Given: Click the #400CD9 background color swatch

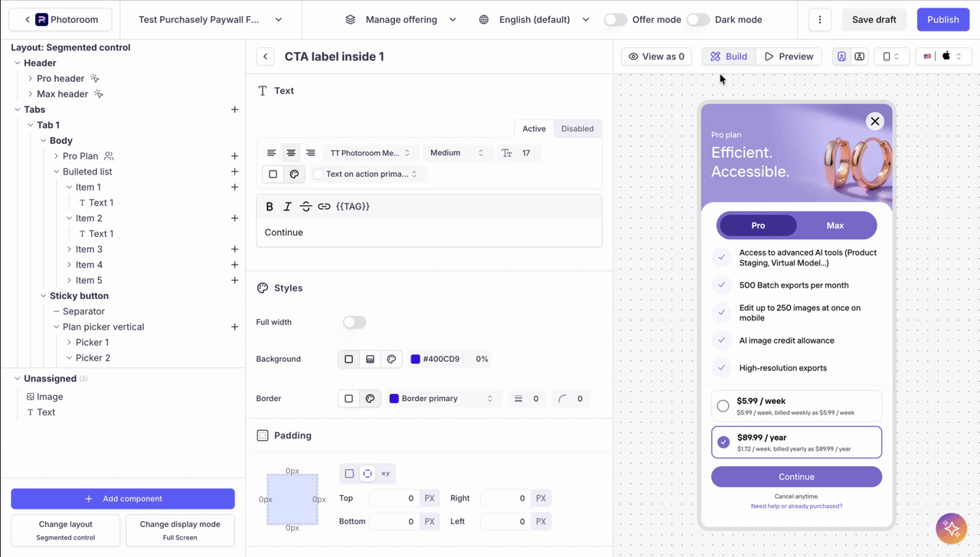Looking at the screenshot, I should click(416, 359).
